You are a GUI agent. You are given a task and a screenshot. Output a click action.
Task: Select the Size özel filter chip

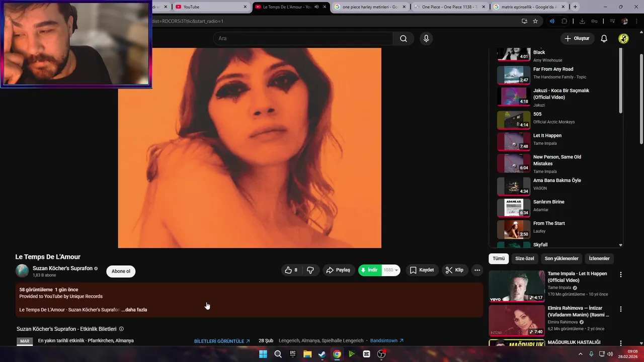pos(525,258)
